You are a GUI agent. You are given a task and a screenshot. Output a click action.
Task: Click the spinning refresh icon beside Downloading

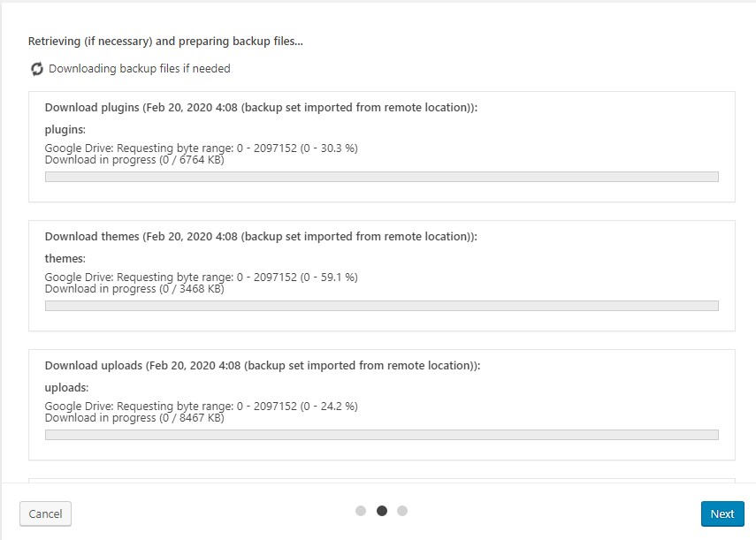(x=37, y=69)
